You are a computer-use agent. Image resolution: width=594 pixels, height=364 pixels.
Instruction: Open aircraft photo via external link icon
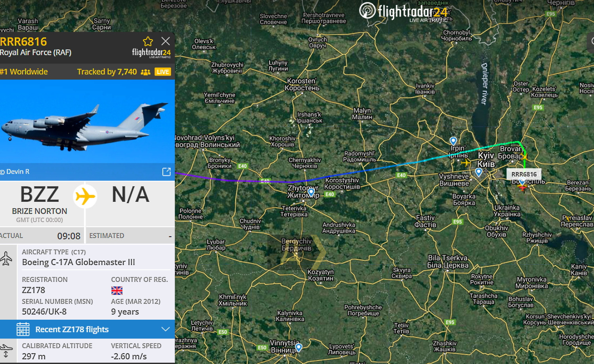pyautogui.click(x=166, y=172)
